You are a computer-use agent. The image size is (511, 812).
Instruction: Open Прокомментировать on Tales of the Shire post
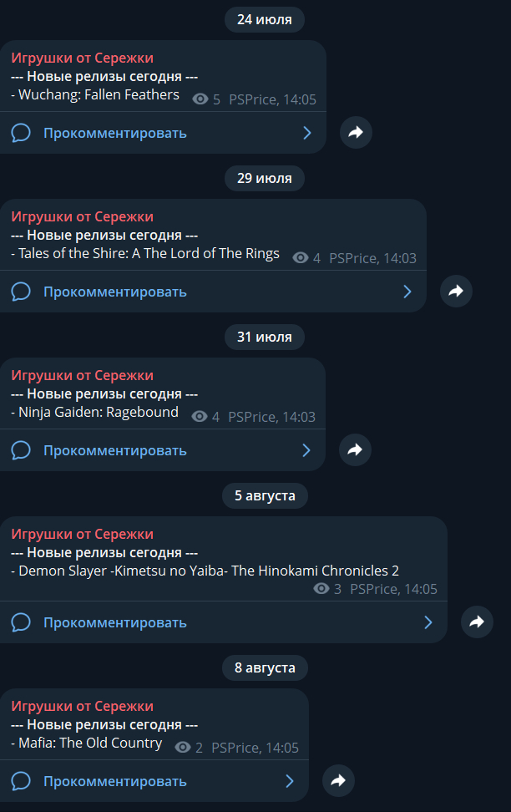pyautogui.click(x=115, y=292)
